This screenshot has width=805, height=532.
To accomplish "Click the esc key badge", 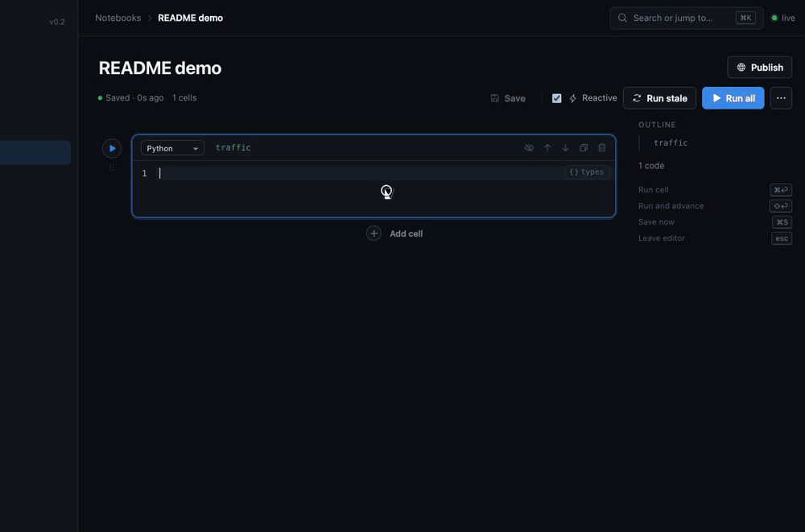I will pyautogui.click(x=782, y=238).
